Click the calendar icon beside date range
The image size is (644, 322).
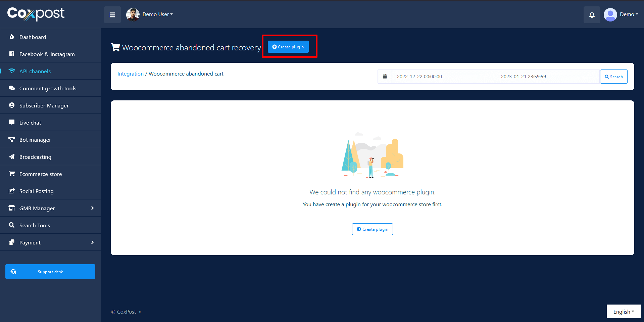pos(385,77)
